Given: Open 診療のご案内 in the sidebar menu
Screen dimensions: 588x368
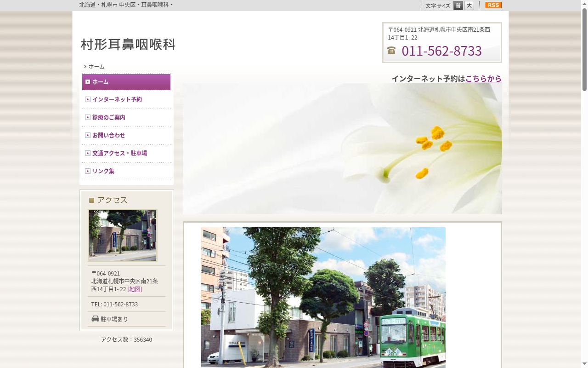Looking at the screenshot, I should coord(126,117).
